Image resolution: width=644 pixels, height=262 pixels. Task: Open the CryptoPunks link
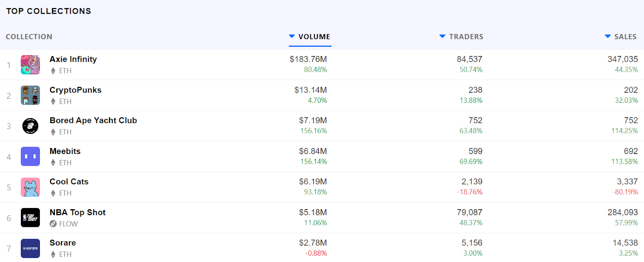coord(75,90)
